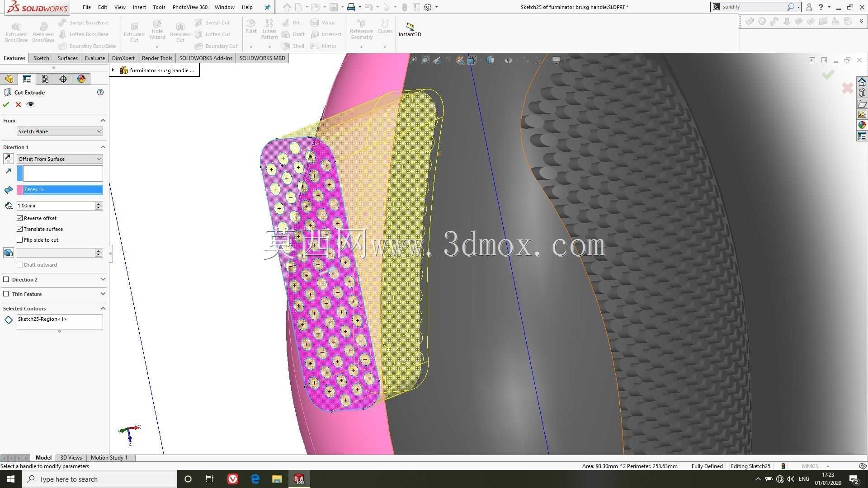Click the 1.00mm offset distance field
The height and width of the screenshot is (488, 868).
pos(56,206)
